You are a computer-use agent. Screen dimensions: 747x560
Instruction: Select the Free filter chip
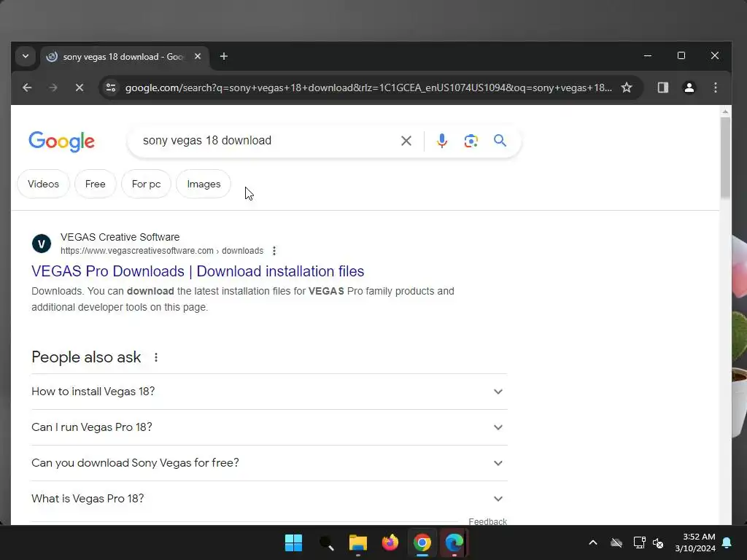pyautogui.click(x=96, y=184)
